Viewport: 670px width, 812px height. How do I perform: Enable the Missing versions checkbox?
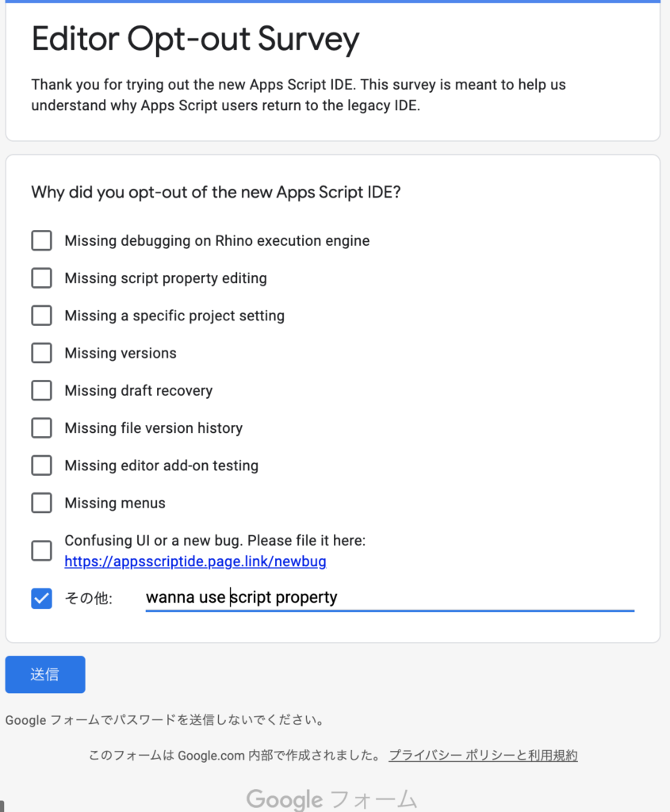click(41, 353)
